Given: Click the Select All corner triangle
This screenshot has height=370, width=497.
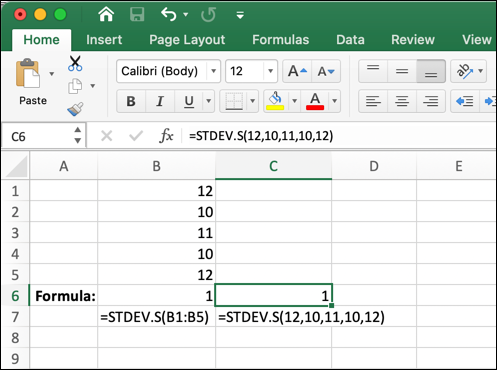Looking at the screenshot, I should (16, 166).
